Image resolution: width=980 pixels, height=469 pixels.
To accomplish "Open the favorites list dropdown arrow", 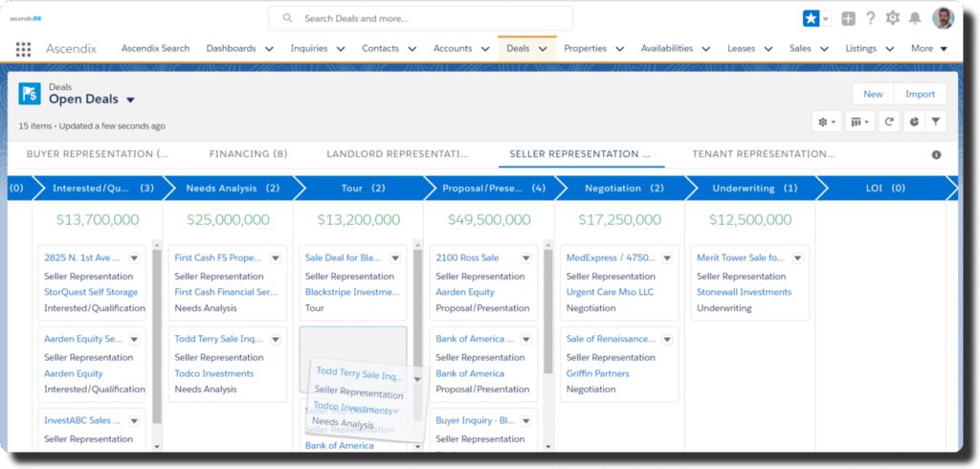I will (x=826, y=19).
